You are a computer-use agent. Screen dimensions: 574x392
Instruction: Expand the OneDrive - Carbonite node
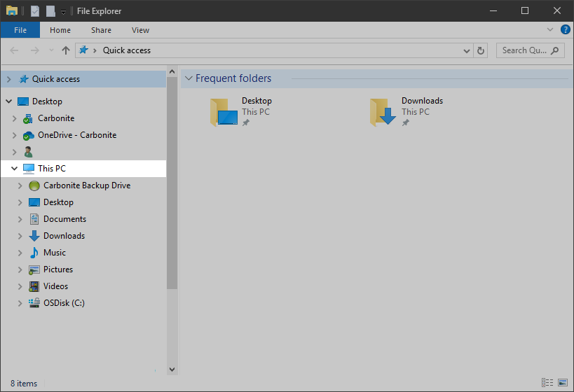coord(14,135)
